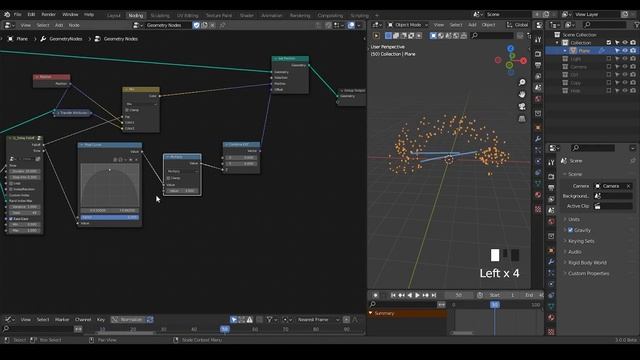Toggle Clamp checkbox in Multiply node
Screen dimensions: 640x360
click(169, 178)
